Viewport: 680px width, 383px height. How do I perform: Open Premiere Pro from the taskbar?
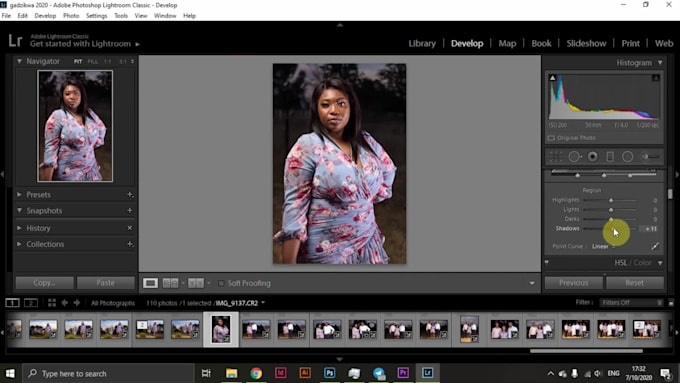tap(403, 373)
